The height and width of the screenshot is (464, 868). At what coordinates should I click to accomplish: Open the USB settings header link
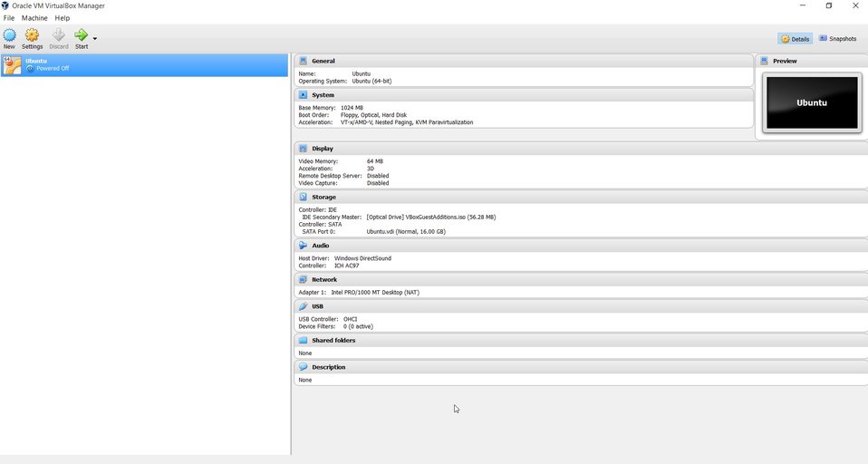point(317,306)
